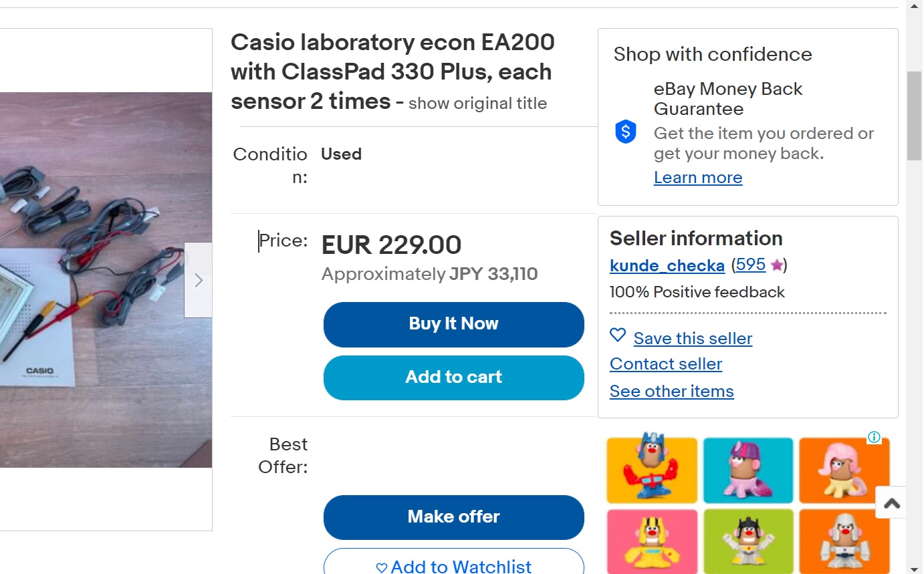Click the Contact seller link

pos(666,364)
